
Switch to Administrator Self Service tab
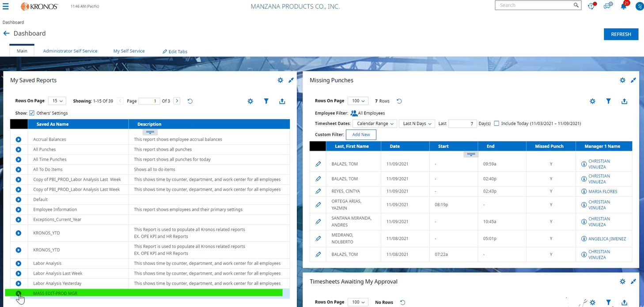click(70, 51)
